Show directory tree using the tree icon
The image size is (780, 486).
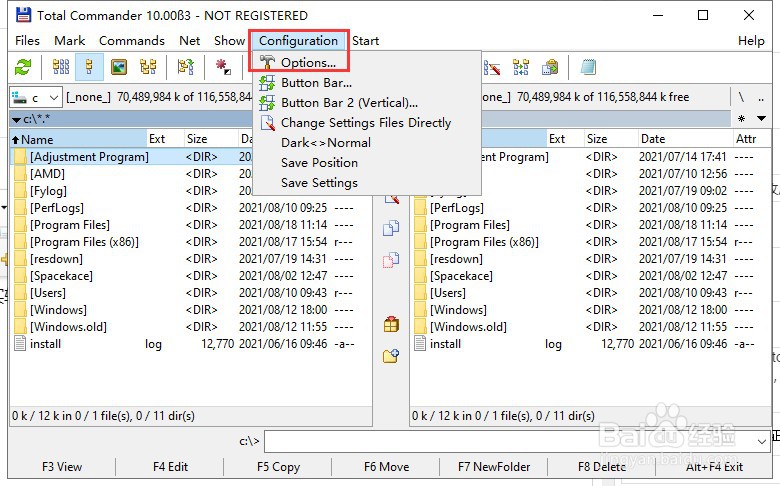(148, 67)
